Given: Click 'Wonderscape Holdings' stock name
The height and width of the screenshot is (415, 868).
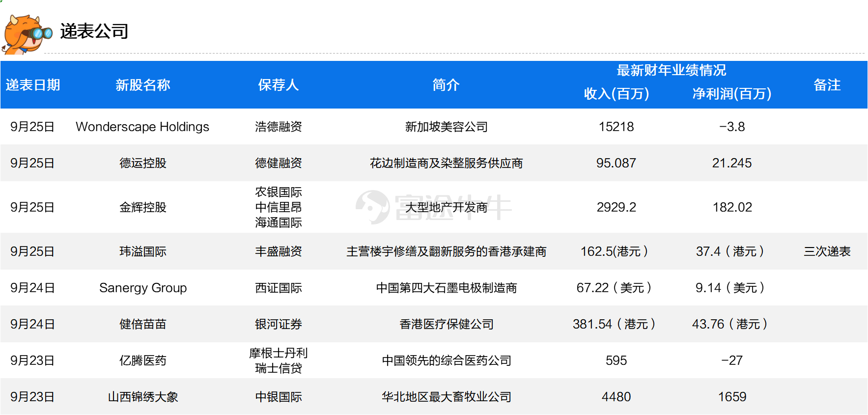Looking at the screenshot, I should [142, 127].
